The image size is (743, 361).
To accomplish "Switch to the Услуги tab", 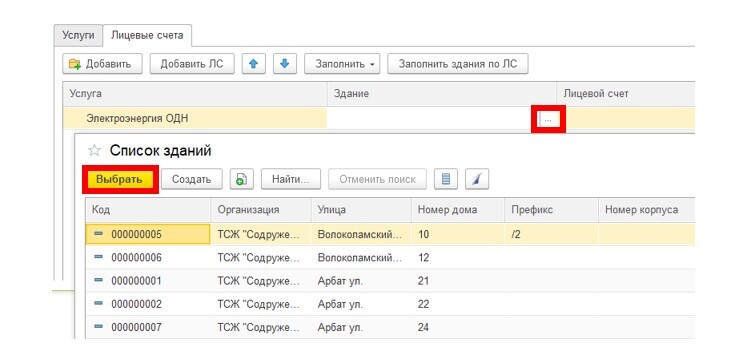I will [x=78, y=36].
